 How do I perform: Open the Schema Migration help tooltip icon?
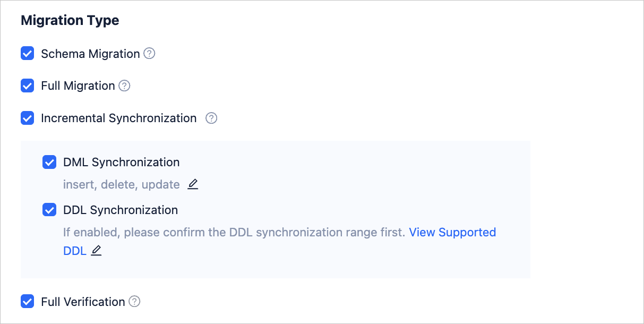click(150, 54)
